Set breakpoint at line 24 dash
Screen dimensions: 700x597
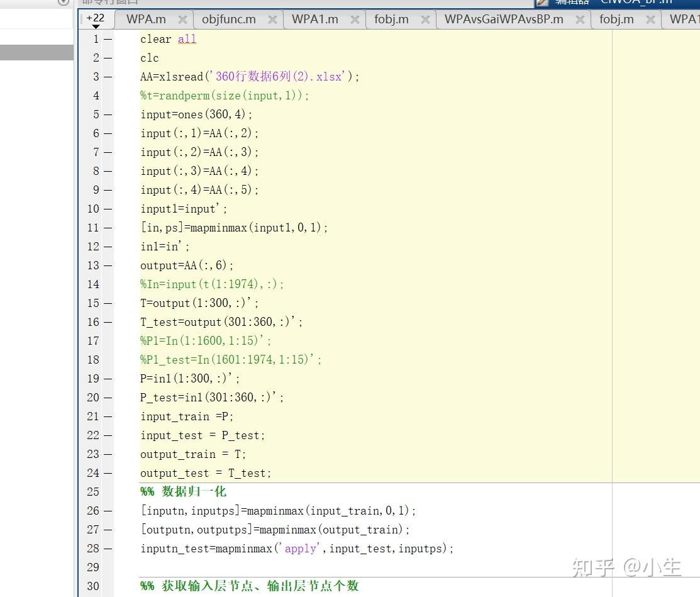(108, 473)
